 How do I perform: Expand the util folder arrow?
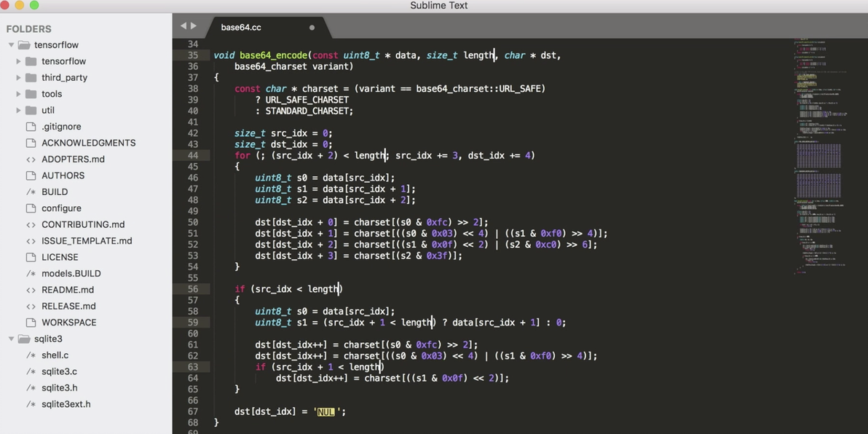pyautogui.click(x=18, y=110)
